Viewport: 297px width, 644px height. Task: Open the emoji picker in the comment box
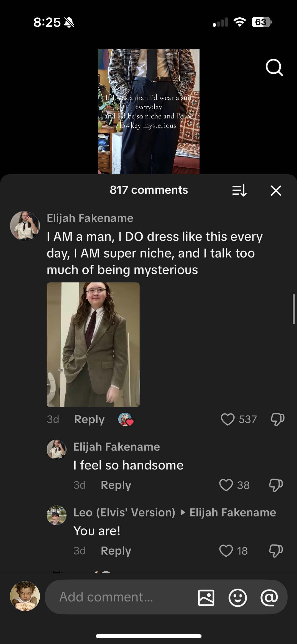[238, 597]
